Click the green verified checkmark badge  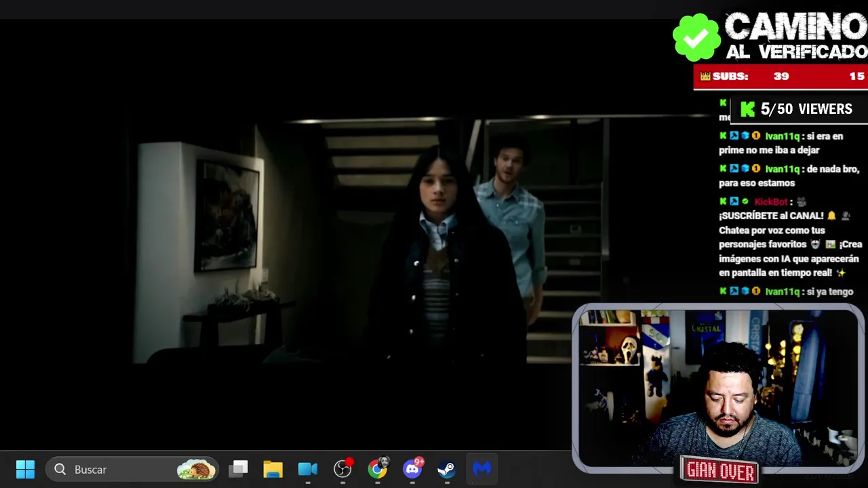696,38
